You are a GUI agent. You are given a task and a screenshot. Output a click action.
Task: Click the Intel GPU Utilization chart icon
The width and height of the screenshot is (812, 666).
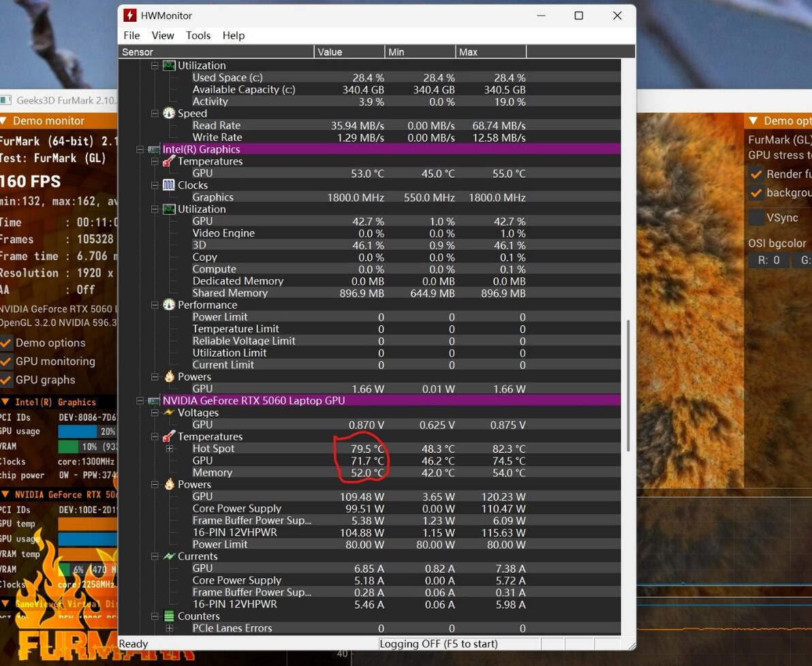click(170, 208)
